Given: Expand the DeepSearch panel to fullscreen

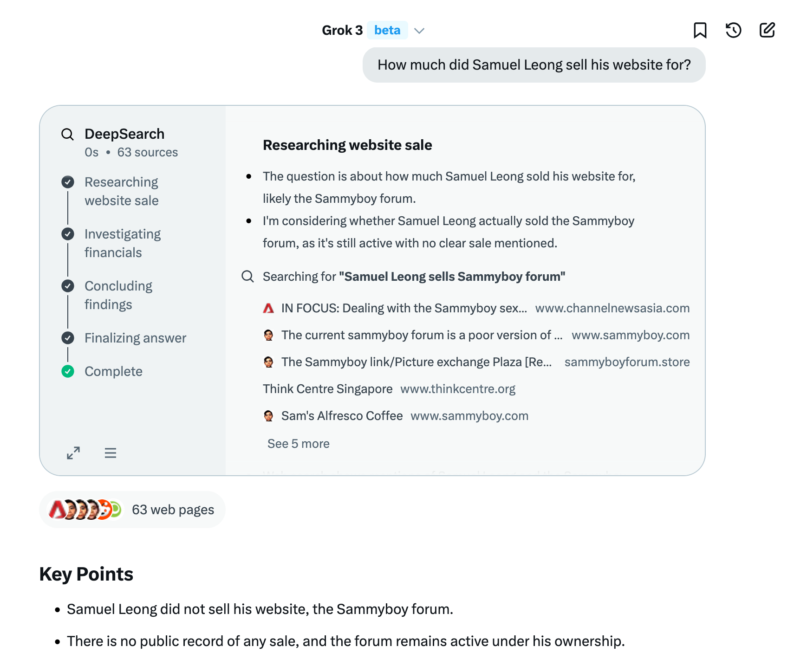Looking at the screenshot, I should tap(73, 453).
